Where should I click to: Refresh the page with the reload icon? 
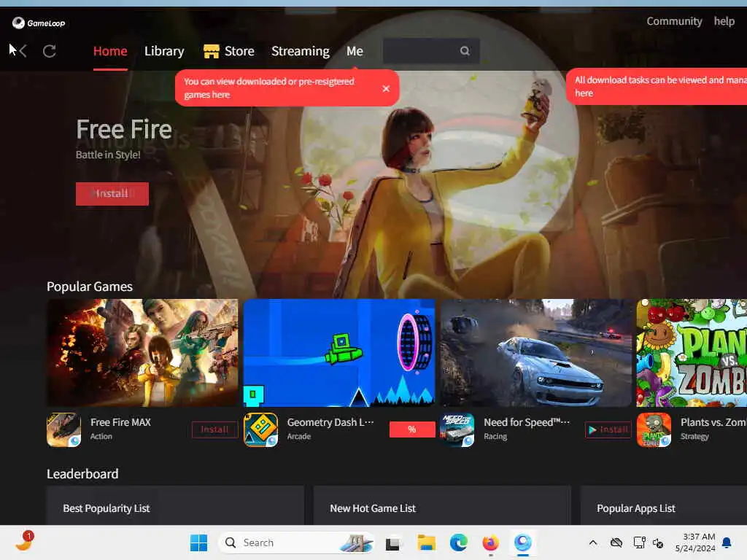[x=50, y=51]
